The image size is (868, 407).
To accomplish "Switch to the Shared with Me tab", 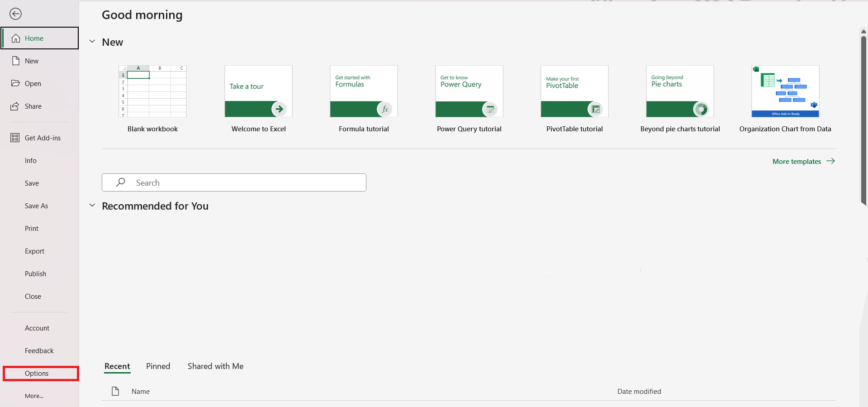I will 215,366.
